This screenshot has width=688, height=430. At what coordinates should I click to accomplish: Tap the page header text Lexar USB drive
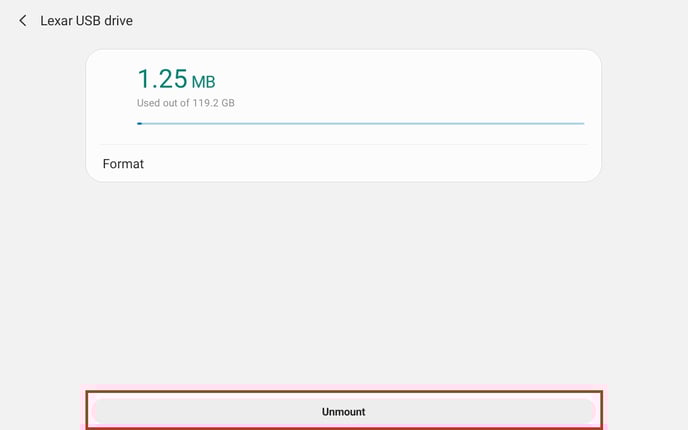[86, 20]
